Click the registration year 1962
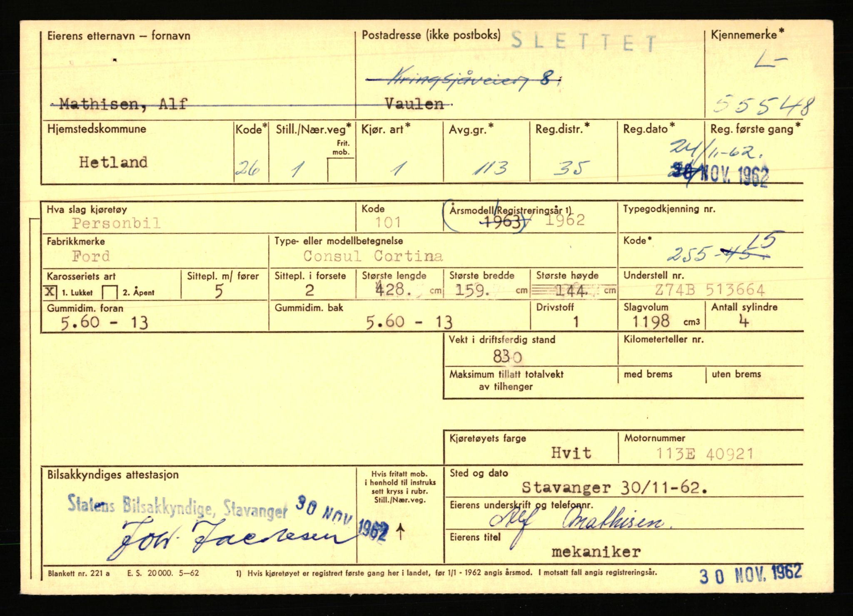This screenshot has width=853, height=616. coord(565,220)
